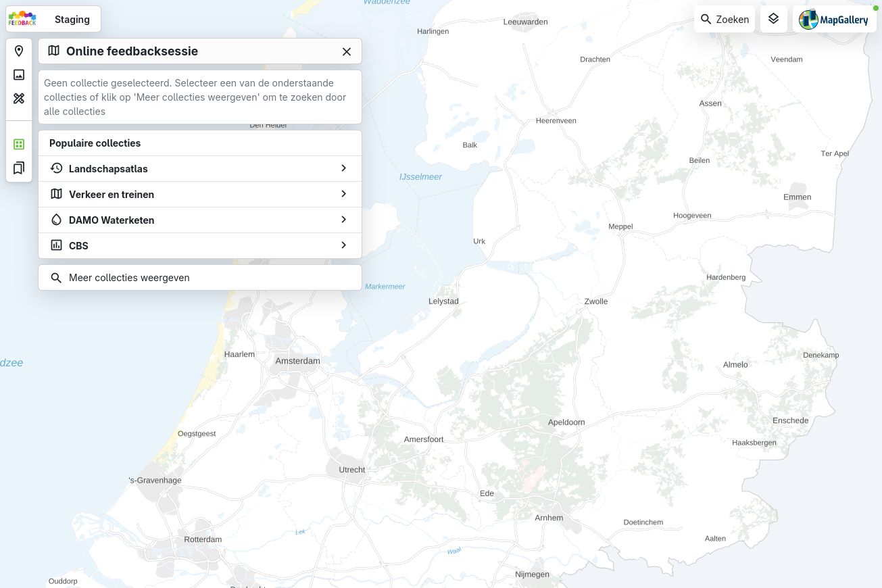Click the magnifier icon in Meer collecties row
This screenshot has width=882, height=588.
56,278
